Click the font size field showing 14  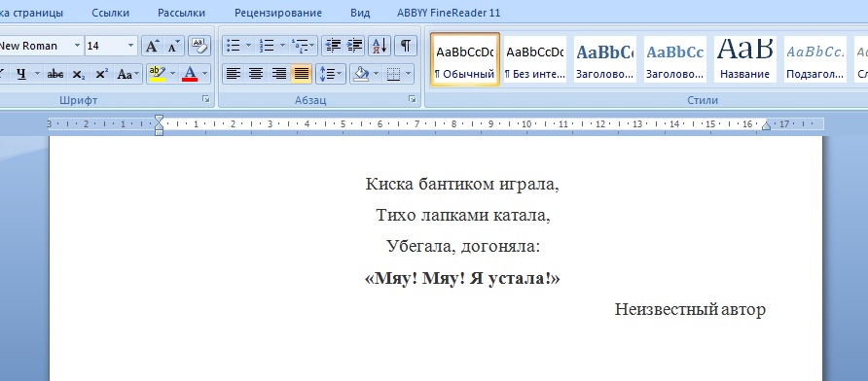coord(105,47)
